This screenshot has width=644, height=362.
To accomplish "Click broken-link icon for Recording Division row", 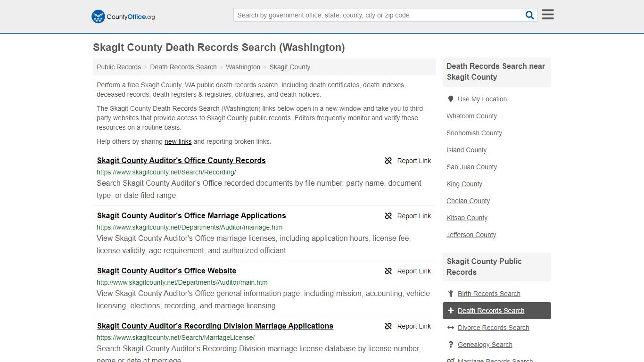I will (x=388, y=326).
